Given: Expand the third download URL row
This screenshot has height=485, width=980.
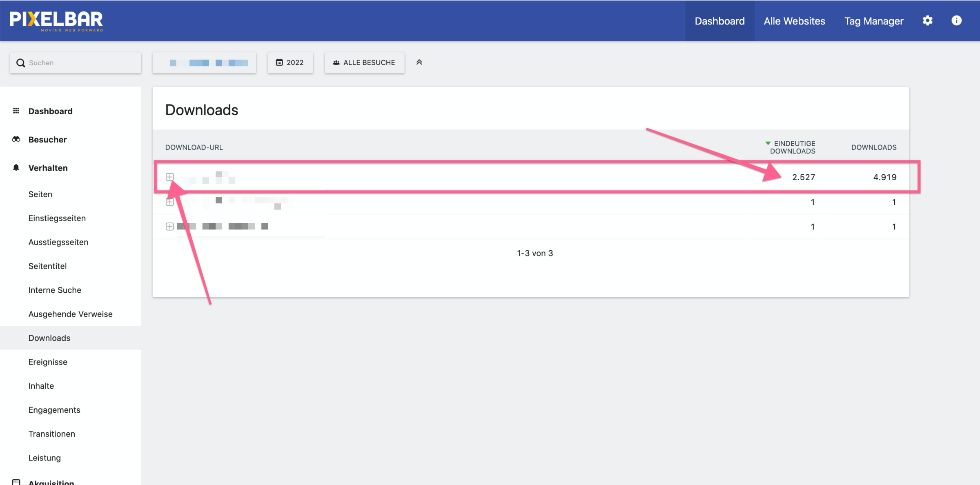Looking at the screenshot, I should [x=170, y=227].
